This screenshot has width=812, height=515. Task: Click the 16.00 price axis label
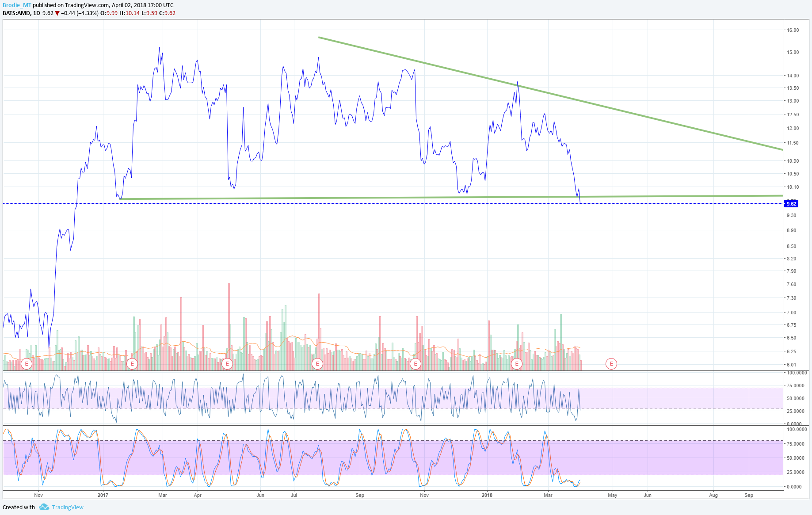tap(793, 30)
